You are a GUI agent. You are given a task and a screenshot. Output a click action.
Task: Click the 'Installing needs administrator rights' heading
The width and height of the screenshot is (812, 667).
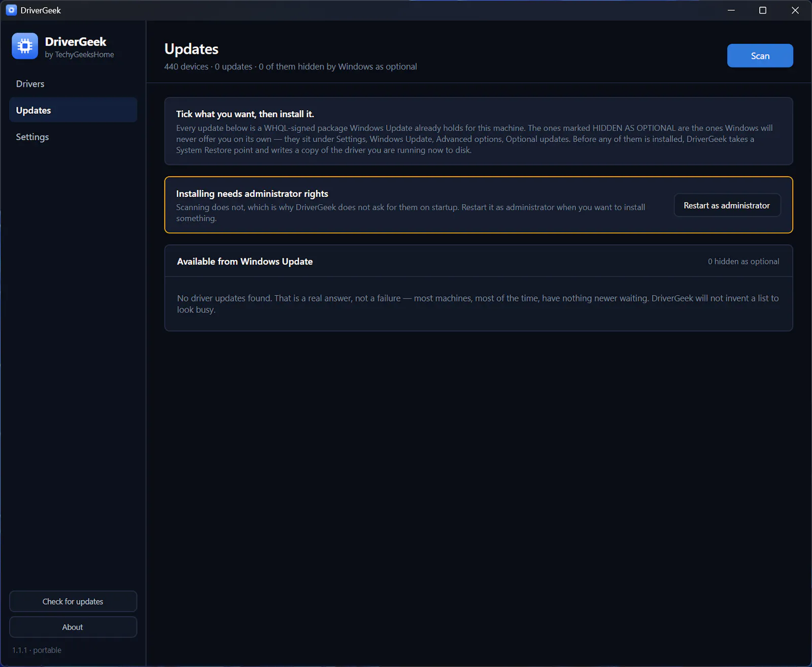pos(252,194)
